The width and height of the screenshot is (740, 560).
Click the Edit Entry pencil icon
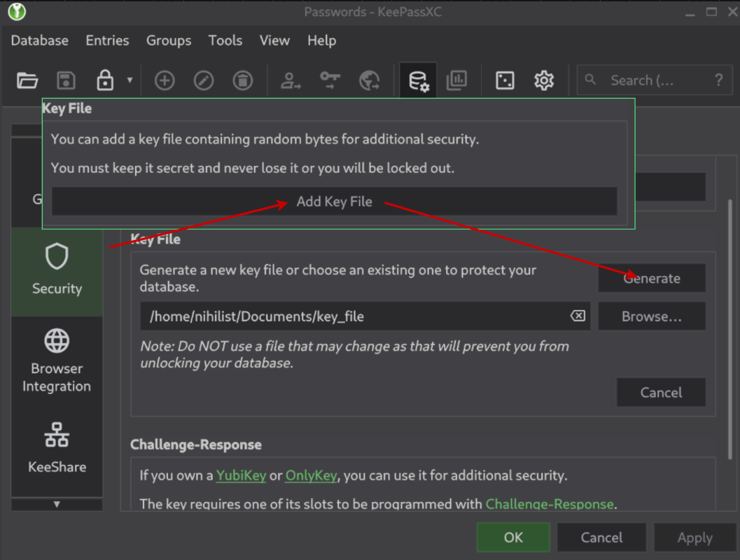tap(204, 80)
